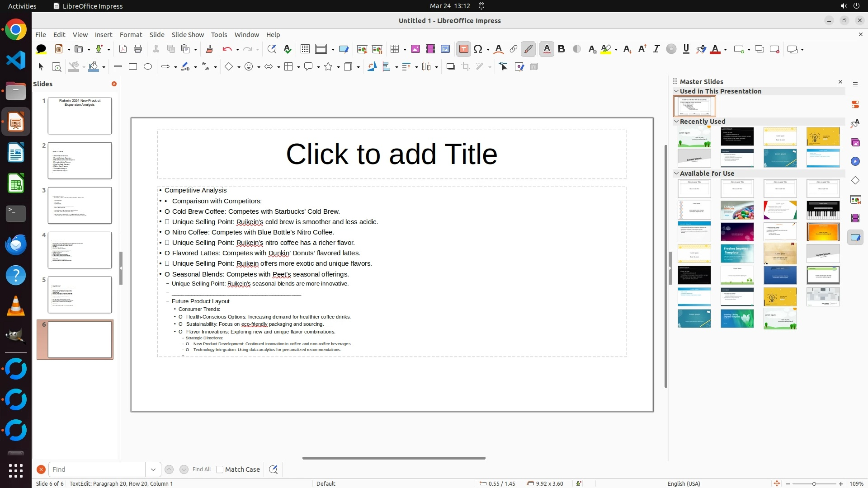Toggle the Underline formatting button

(686, 49)
